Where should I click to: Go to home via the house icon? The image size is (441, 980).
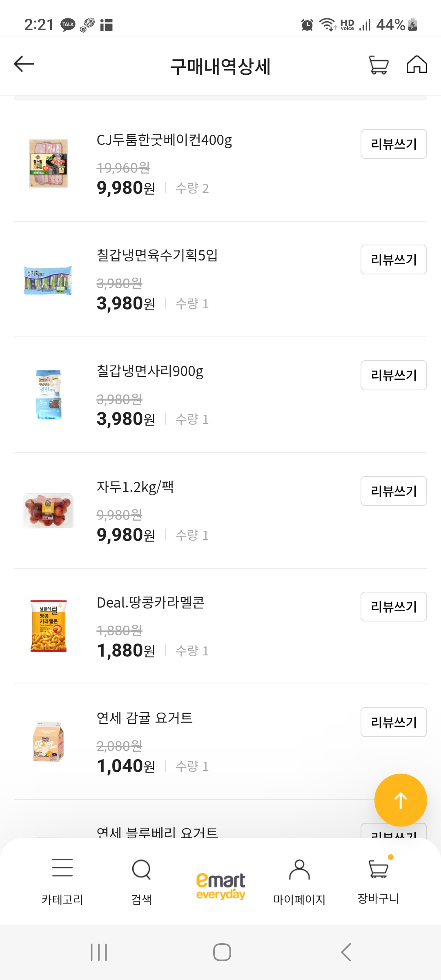(416, 65)
